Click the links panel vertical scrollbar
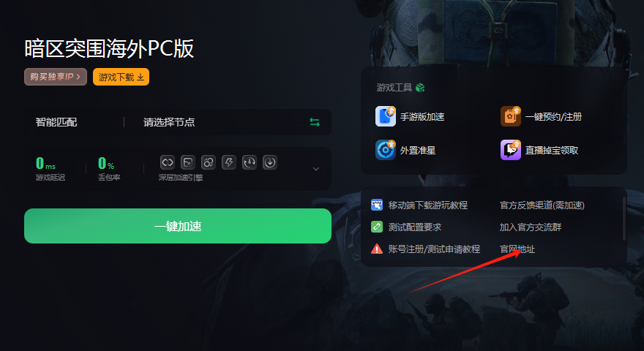644x351 pixels. tap(624, 219)
